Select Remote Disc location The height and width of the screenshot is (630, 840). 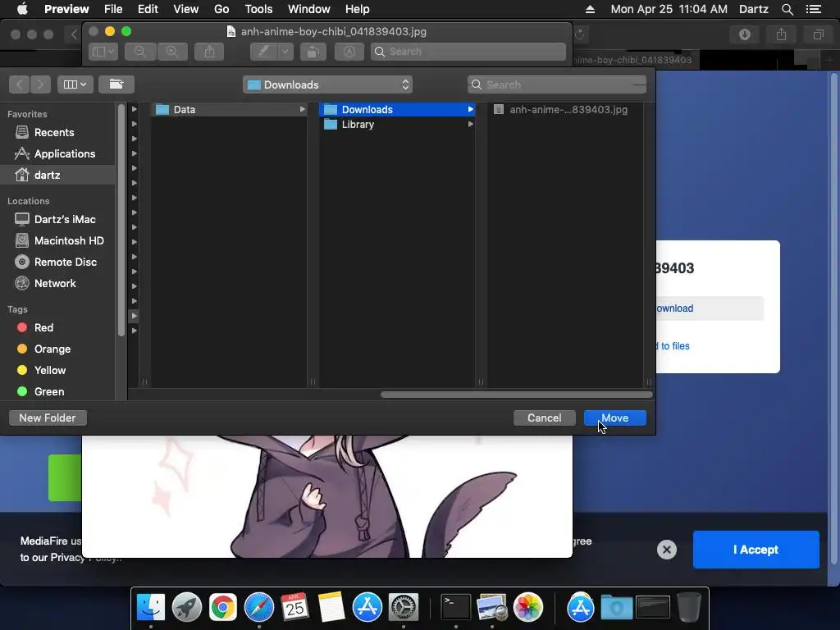tap(66, 262)
